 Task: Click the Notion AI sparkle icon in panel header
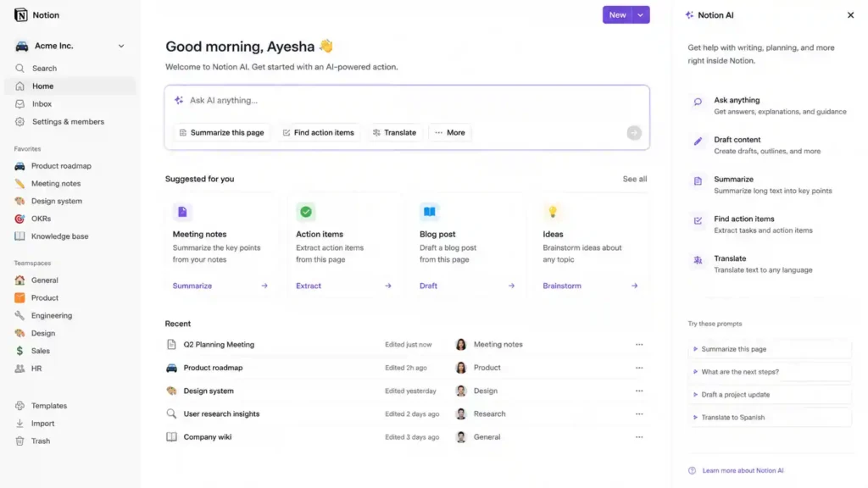coord(689,15)
